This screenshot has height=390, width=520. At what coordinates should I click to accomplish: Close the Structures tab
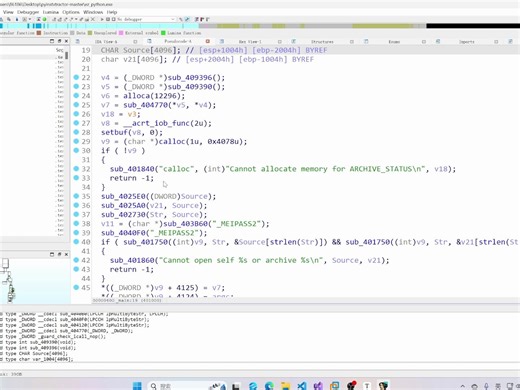[x=352, y=42]
